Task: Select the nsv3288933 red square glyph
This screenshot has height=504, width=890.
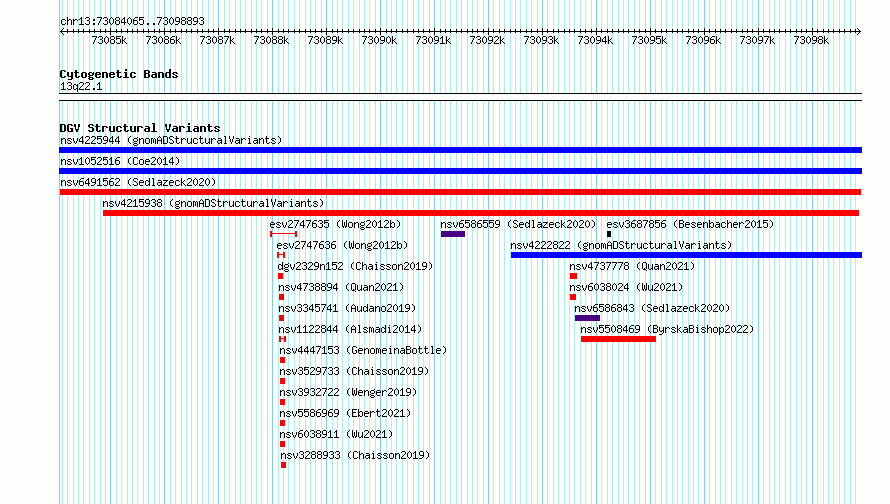Action: click(x=284, y=465)
